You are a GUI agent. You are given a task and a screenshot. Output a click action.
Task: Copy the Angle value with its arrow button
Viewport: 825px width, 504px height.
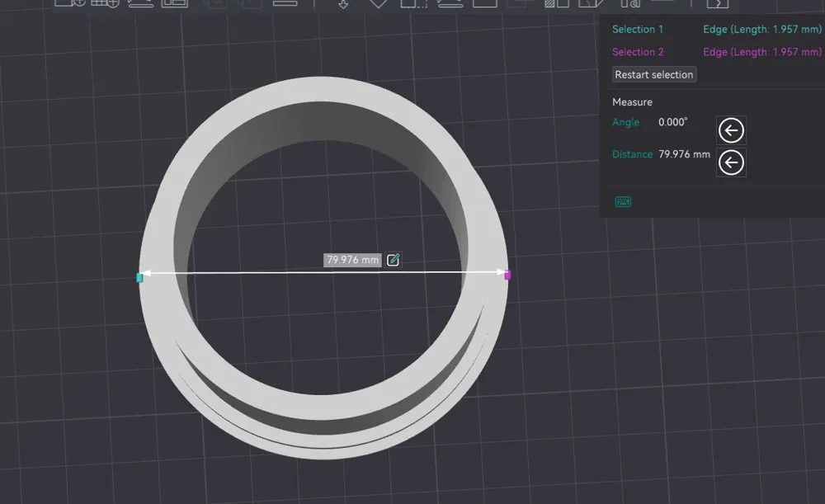(731, 130)
